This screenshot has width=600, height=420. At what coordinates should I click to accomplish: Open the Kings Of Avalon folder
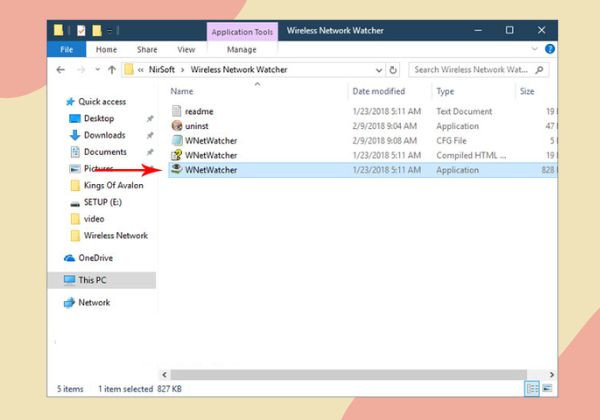pos(113,186)
